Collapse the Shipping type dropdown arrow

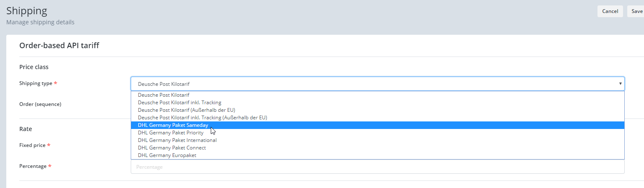point(620,84)
